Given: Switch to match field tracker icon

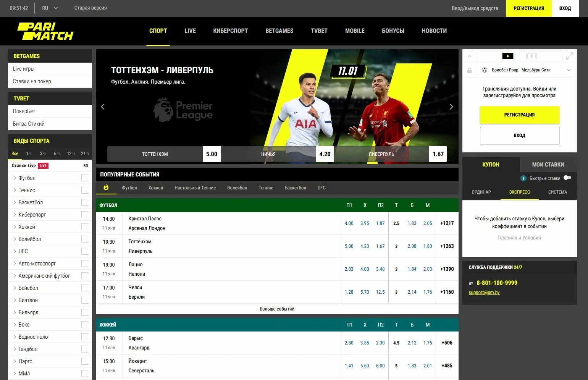Looking at the screenshot, I should [x=531, y=56].
